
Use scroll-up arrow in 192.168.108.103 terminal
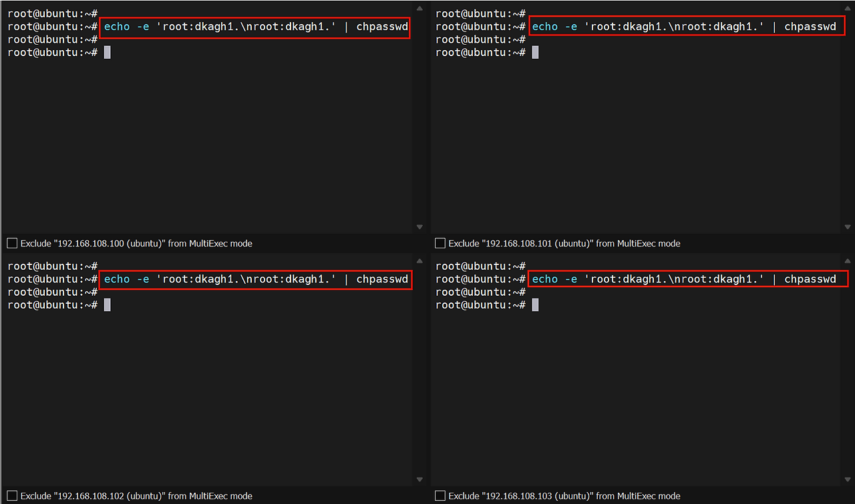tap(849, 262)
